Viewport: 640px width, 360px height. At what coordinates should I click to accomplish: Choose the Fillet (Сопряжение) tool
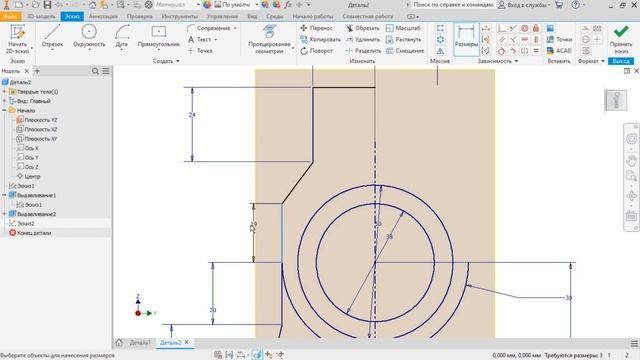tap(209, 28)
